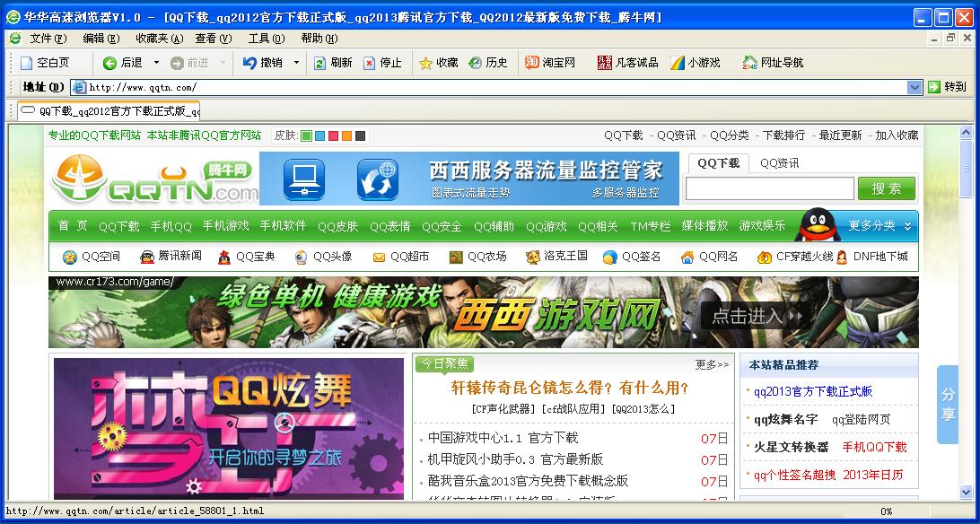Open QQ表情 in the green navigation bar
Image resolution: width=980 pixels, height=524 pixels.
390,226
